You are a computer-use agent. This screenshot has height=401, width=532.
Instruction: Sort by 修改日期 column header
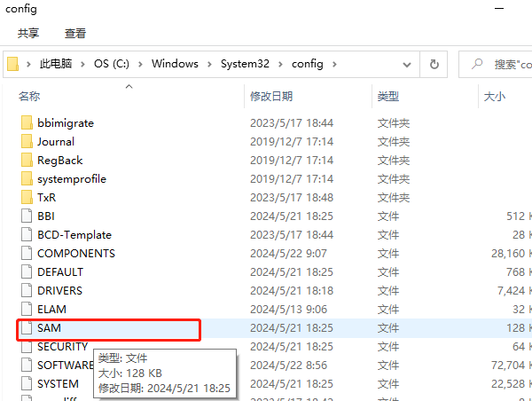[x=271, y=96]
